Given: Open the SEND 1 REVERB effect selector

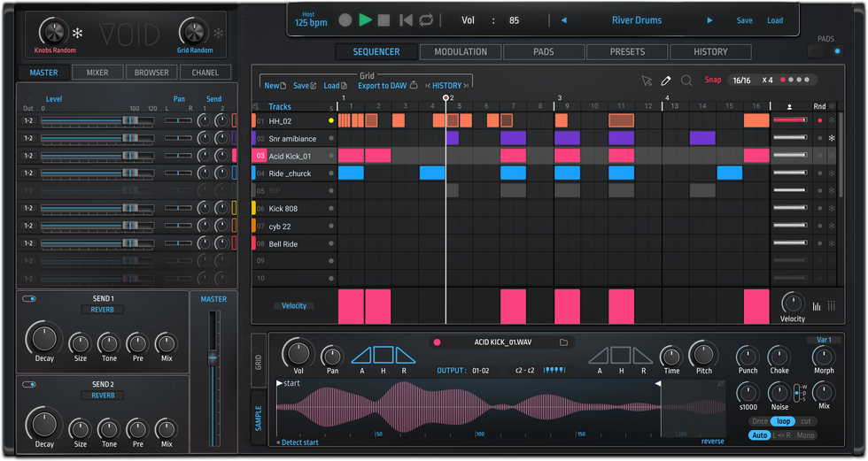Looking at the screenshot, I should 103,310.
